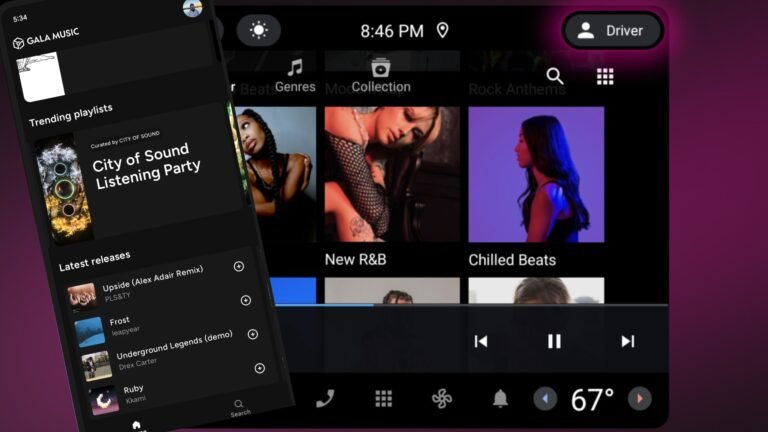Open the bottom bar app launcher grid
Image resolution: width=768 pixels, height=432 pixels.
click(384, 399)
